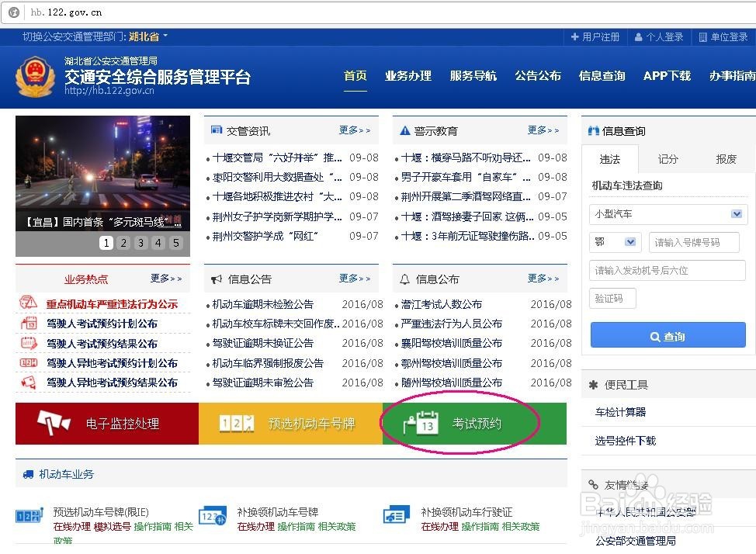
Task: Click the 友情链接 chain-link icon
Action: 592,486
